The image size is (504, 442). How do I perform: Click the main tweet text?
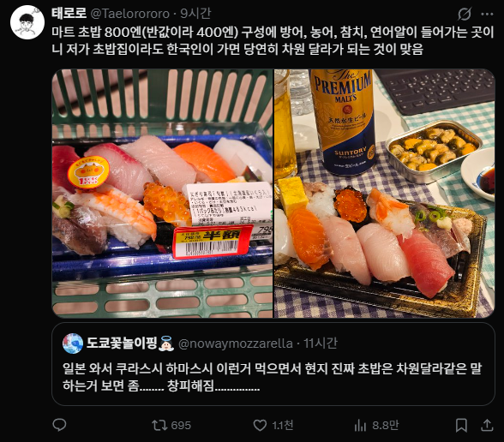pyautogui.click(x=273, y=40)
